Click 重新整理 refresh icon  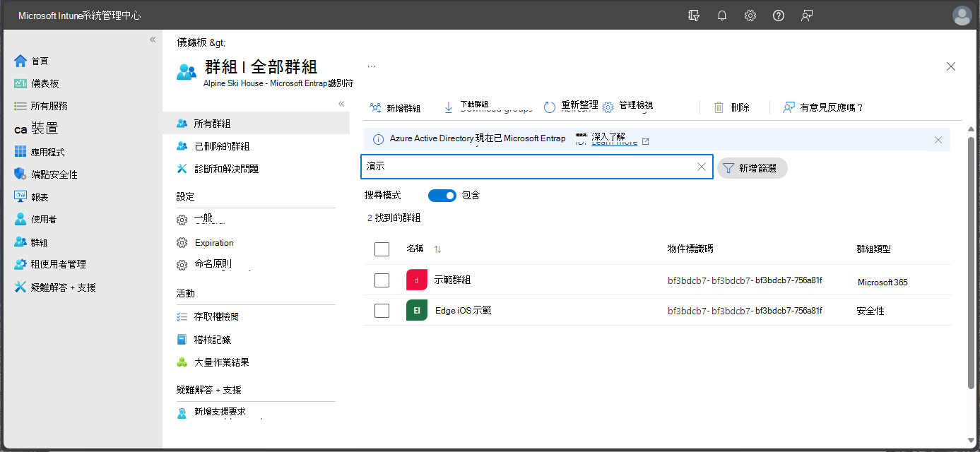(x=550, y=107)
